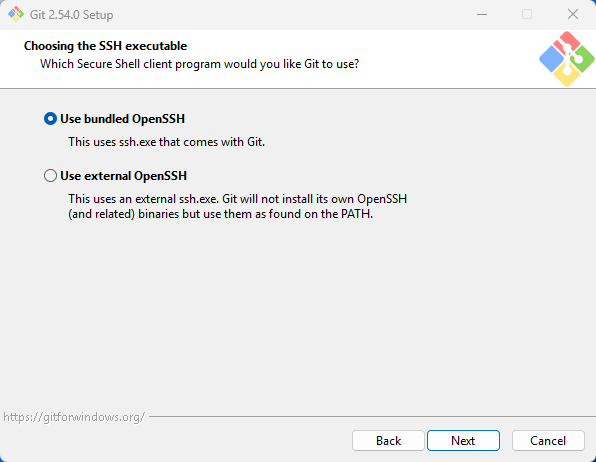596x462 pixels.
Task: Click the 'Use external OpenSSH' label text
Action: (x=124, y=176)
